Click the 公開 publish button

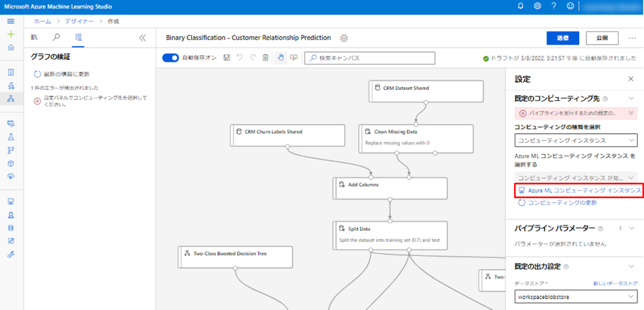(602, 38)
